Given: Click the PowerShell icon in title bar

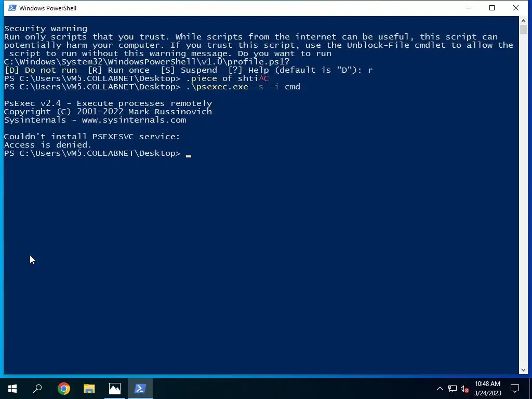Looking at the screenshot, I should click(x=12, y=8).
